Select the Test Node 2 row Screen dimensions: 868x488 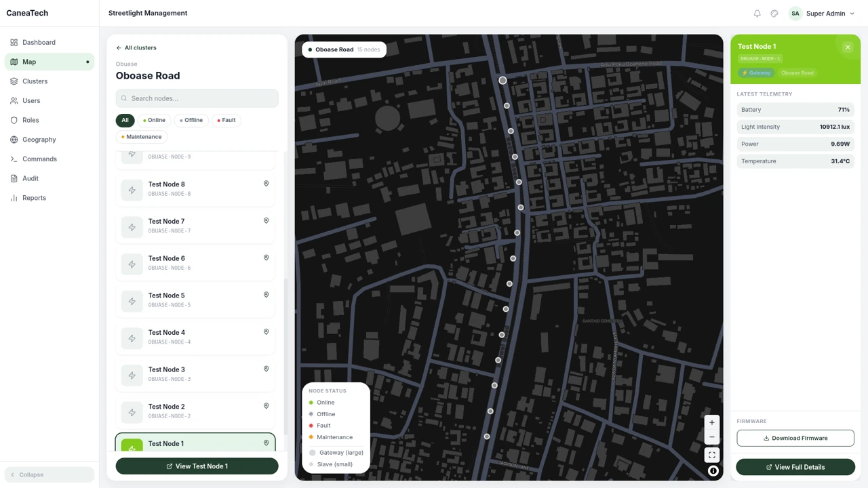pyautogui.click(x=195, y=411)
